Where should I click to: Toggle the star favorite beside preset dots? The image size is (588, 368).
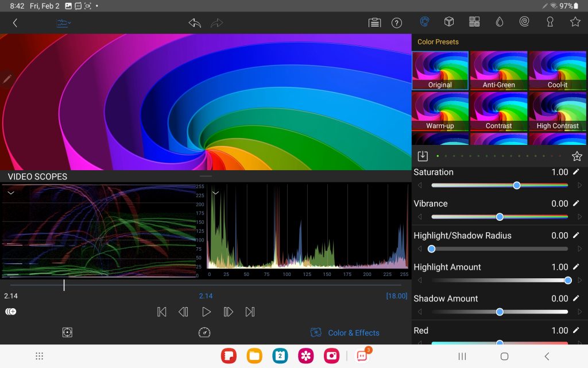pos(577,156)
